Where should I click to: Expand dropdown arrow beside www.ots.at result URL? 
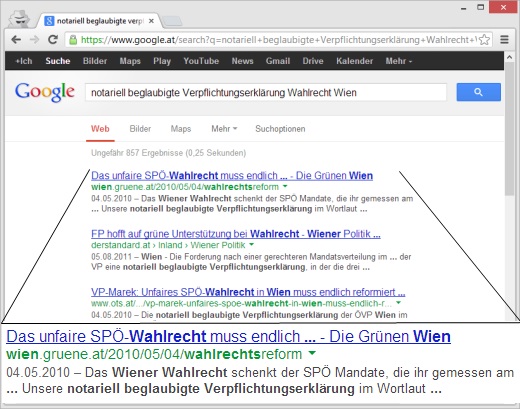(398, 303)
